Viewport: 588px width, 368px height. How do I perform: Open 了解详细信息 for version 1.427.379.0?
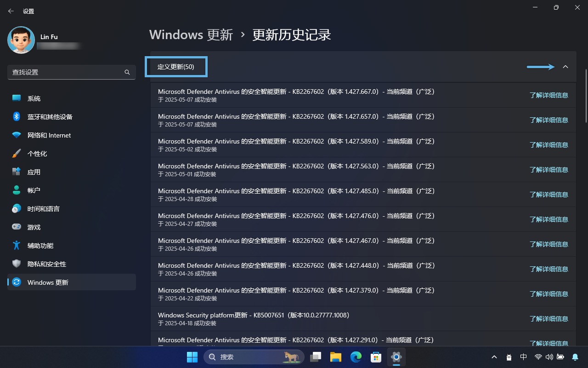[x=549, y=294]
